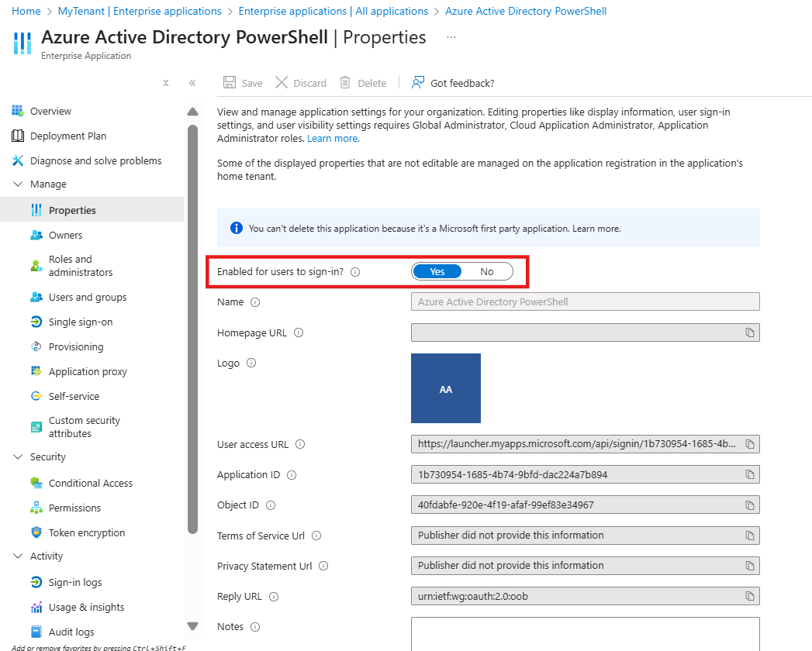Click inside the Notes text box

(586, 633)
